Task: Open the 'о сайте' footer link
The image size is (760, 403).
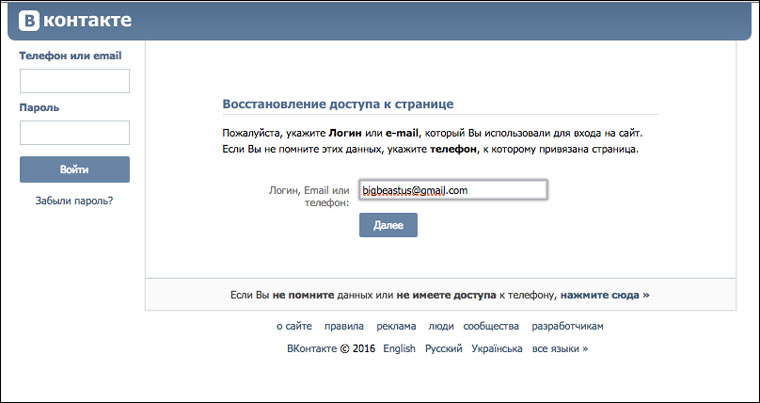Action: pos(294,326)
